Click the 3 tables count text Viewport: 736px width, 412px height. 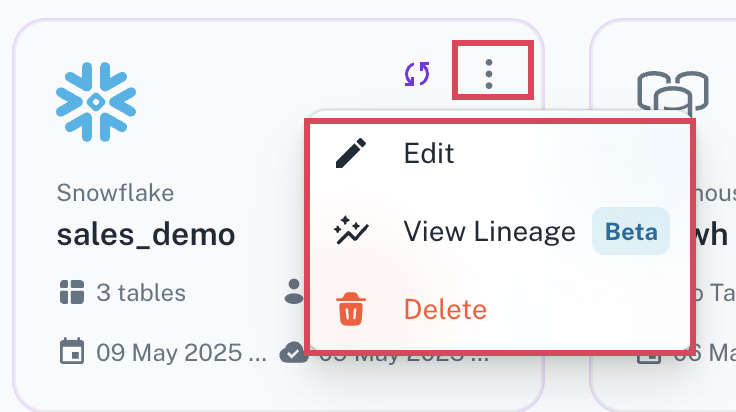coord(141,293)
